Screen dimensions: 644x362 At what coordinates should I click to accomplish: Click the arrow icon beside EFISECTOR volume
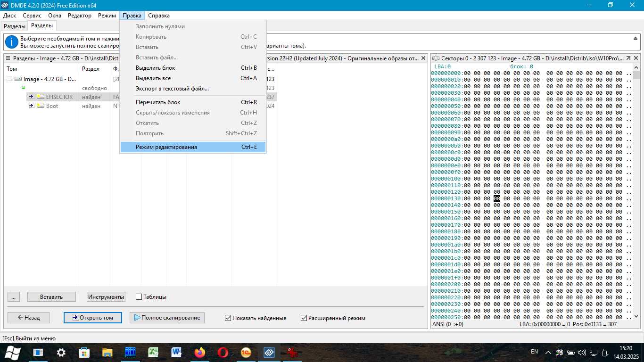[x=32, y=97]
